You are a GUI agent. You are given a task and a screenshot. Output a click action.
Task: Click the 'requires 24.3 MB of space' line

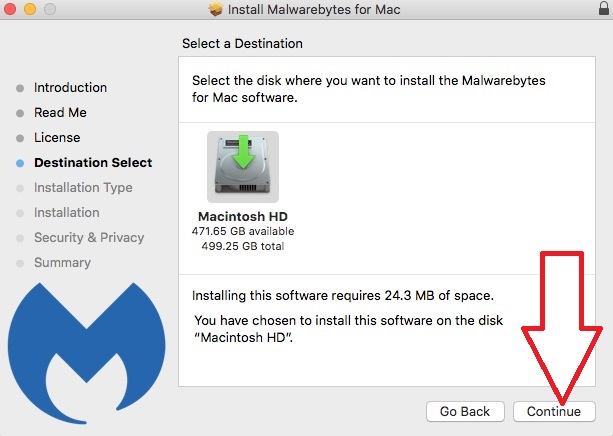pyautogui.click(x=343, y=296)
